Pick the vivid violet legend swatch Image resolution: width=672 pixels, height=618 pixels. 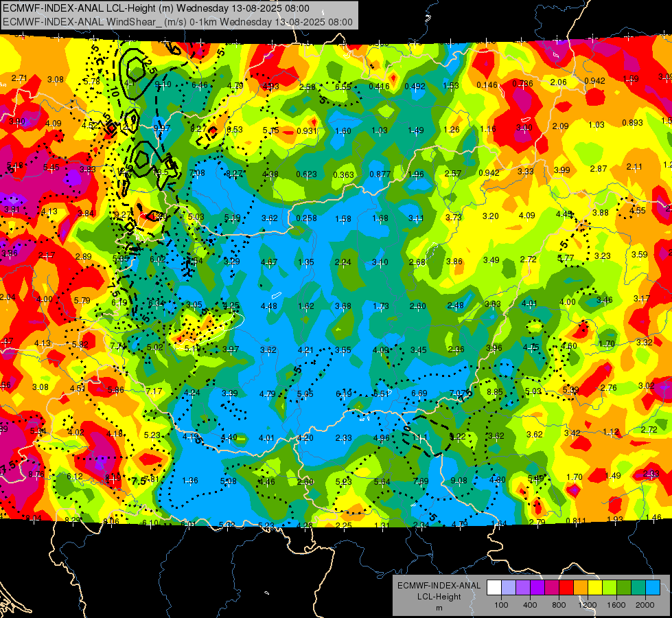point(537,588)
